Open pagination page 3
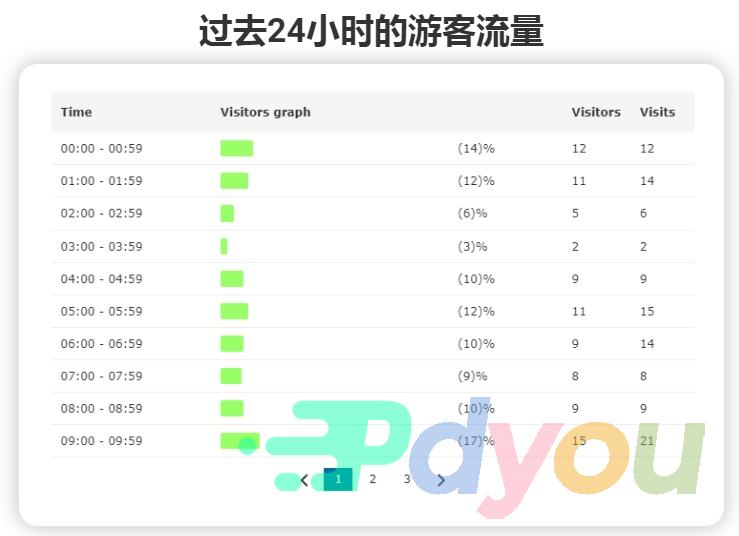Viewport: 739px width, 536px height. 407,479
